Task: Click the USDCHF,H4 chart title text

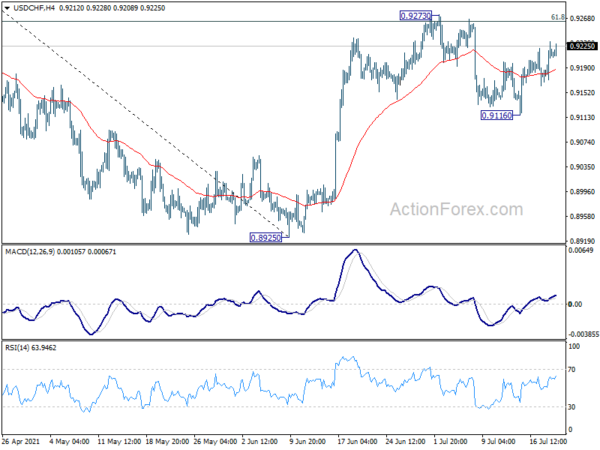Action: 34,8
